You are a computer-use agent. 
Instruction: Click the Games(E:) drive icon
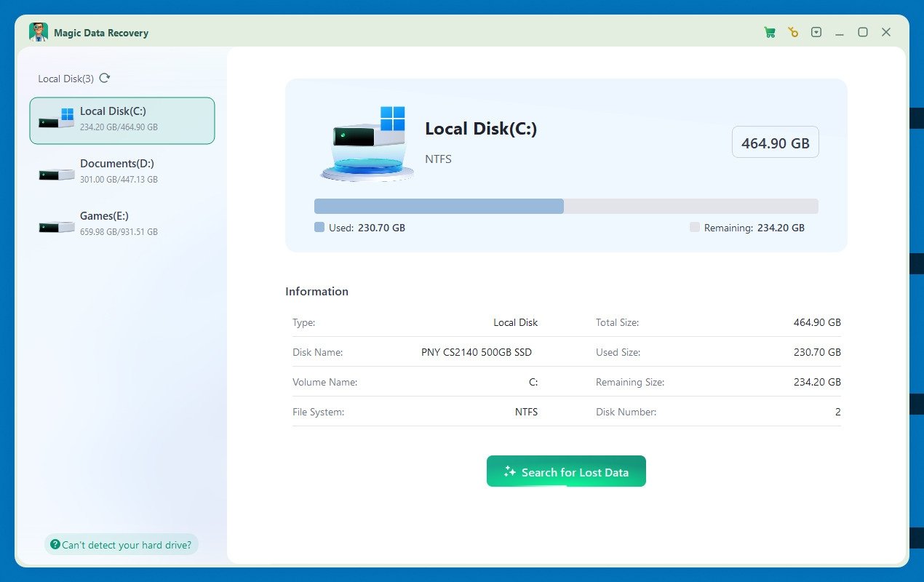click(x=57, y=223)
